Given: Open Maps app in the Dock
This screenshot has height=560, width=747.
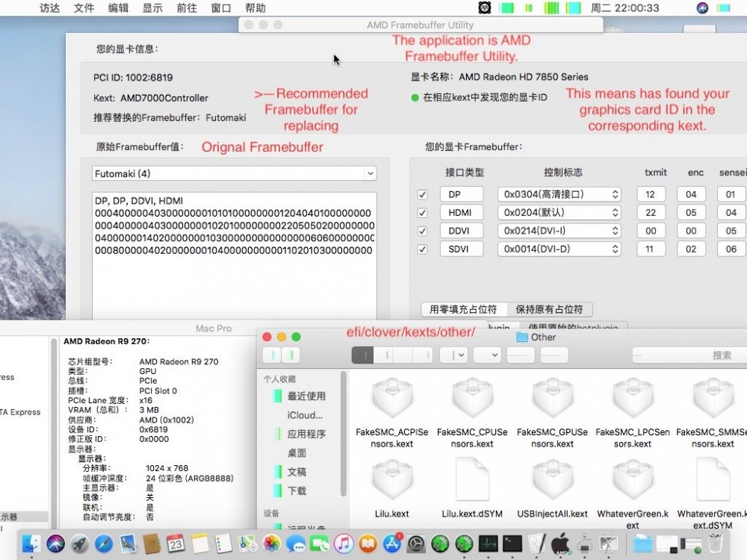Looking at the screenshot, I should [x=248, y=543].
